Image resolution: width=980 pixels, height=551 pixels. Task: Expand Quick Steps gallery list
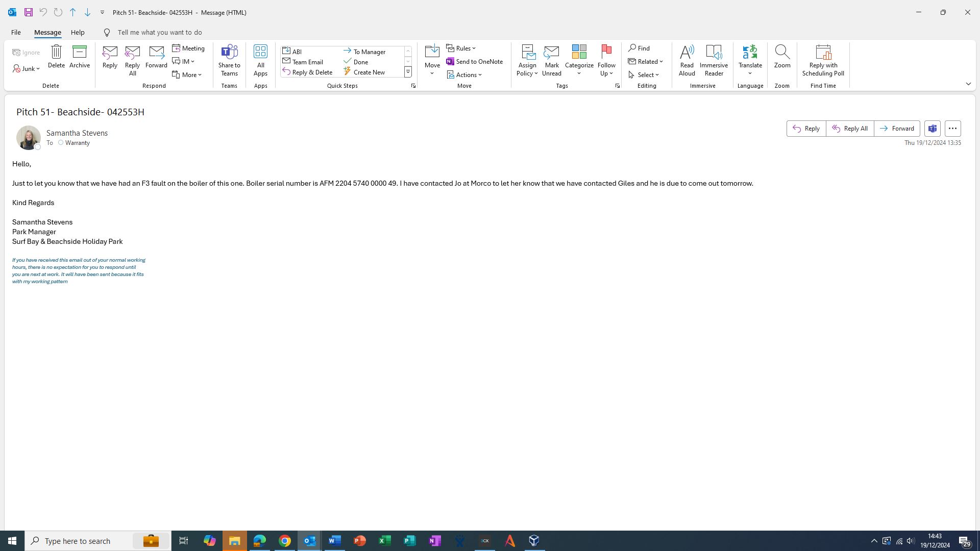(408, 72)
